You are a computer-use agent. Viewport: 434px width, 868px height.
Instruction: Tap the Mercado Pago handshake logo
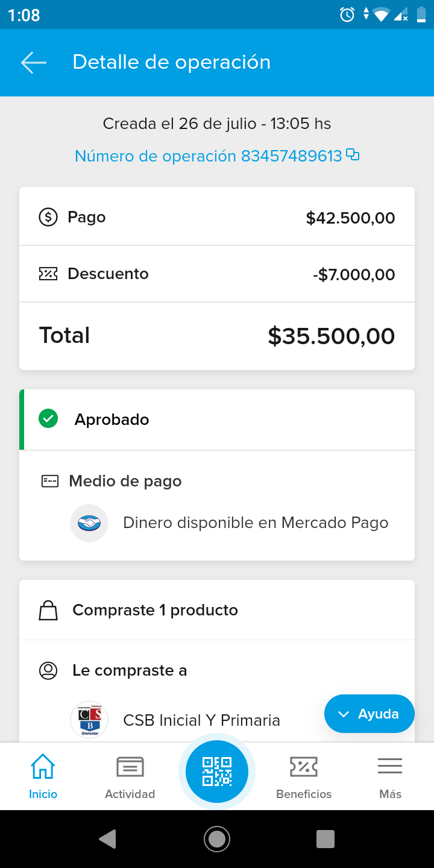tap(89, 523)
